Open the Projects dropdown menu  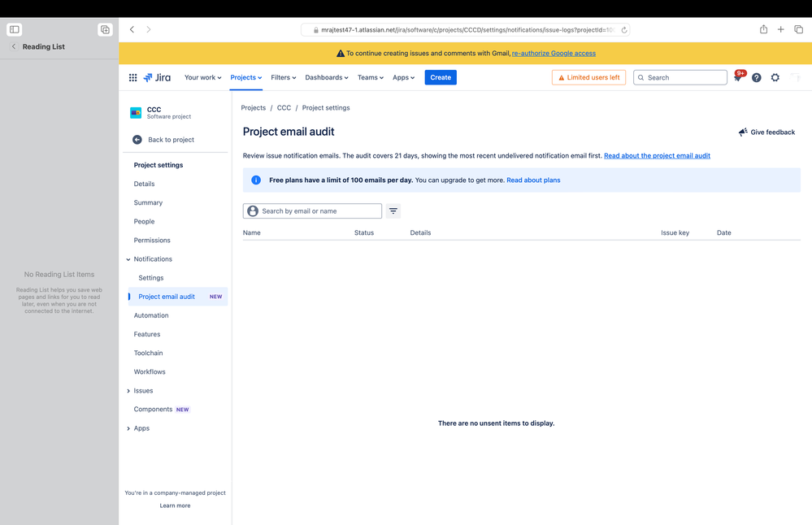[x=245, y=77]
